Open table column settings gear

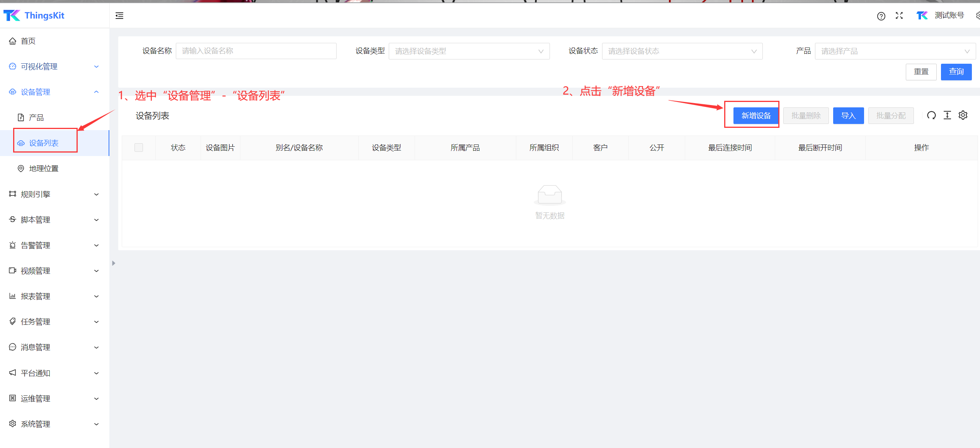click(x=963, y=115)
